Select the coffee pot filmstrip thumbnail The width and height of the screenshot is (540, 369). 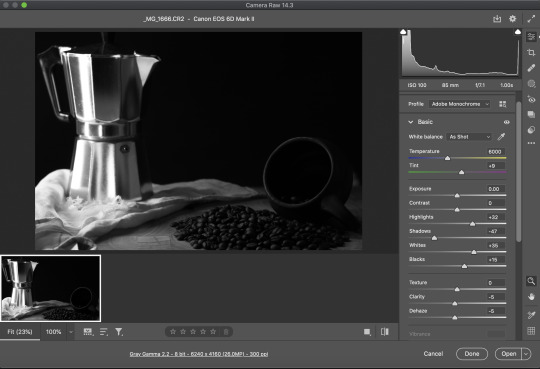(51, 288)
